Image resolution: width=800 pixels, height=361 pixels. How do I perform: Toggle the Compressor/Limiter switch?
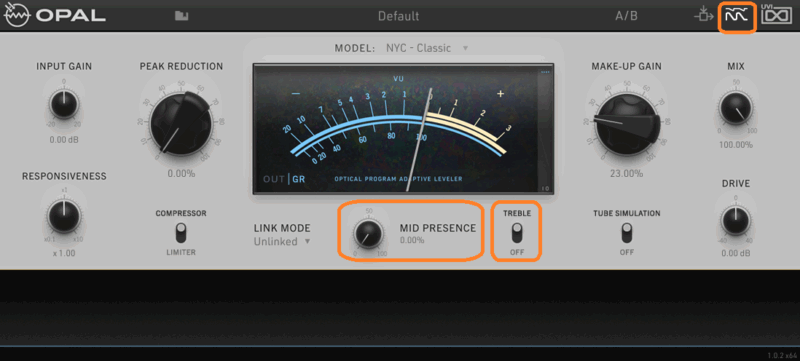pyautogui.click(x=181, y=233)
